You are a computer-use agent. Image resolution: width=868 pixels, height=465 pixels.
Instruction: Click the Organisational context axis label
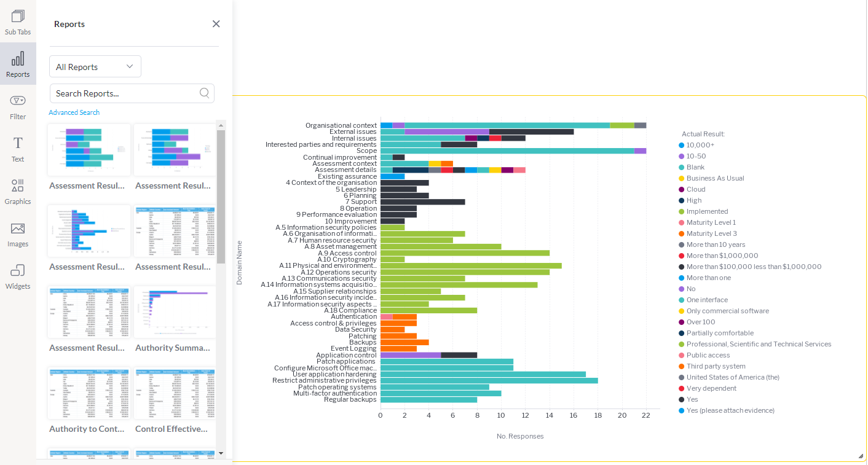pyautogui.click(x=341, y=125)
